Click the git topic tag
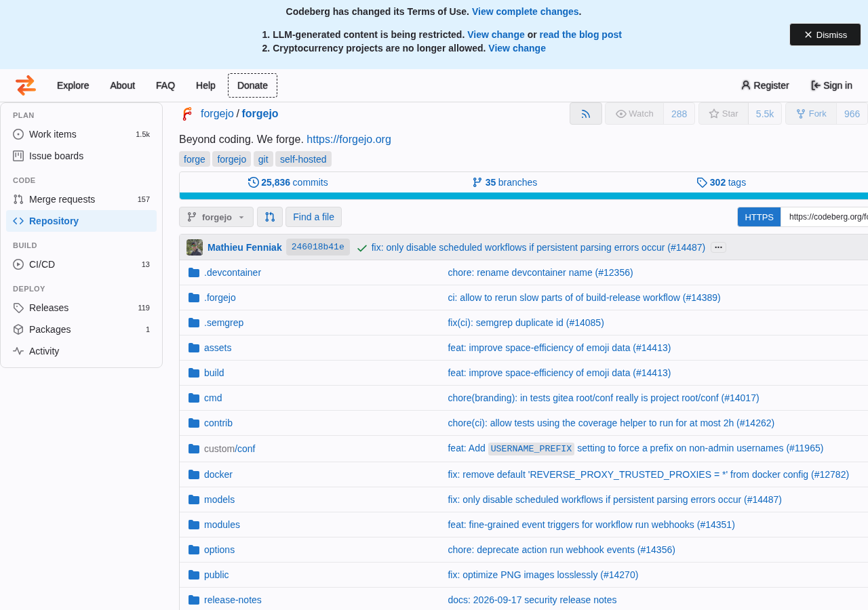868x610 pixels. click(x=263, y=159)
